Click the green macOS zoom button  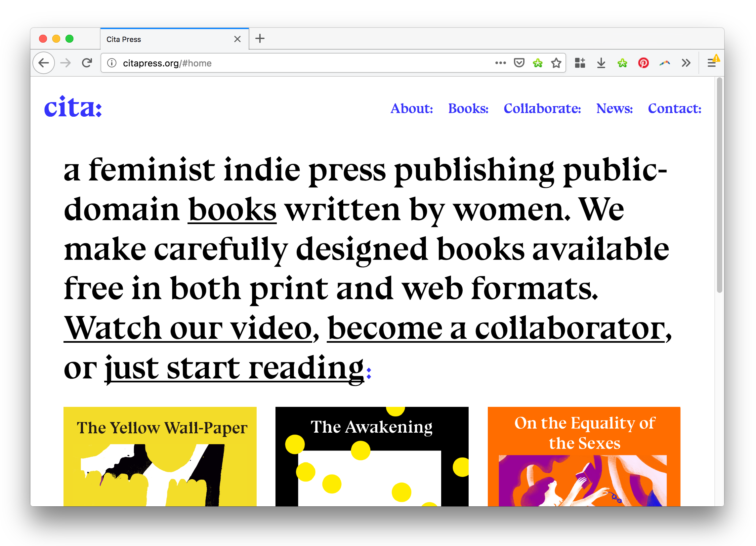pos(69,39)
